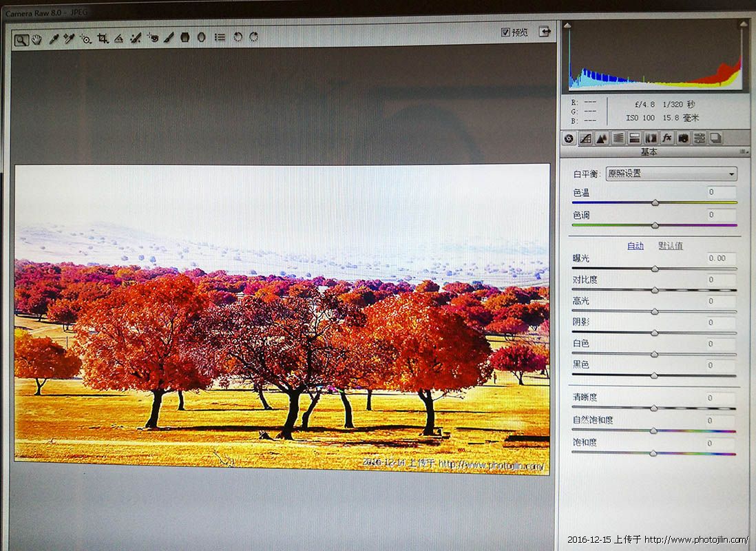Open the 基本 panel options menu
Image resolution: width=756 pixels, height=551 pixels.
(x=744, y=152)
